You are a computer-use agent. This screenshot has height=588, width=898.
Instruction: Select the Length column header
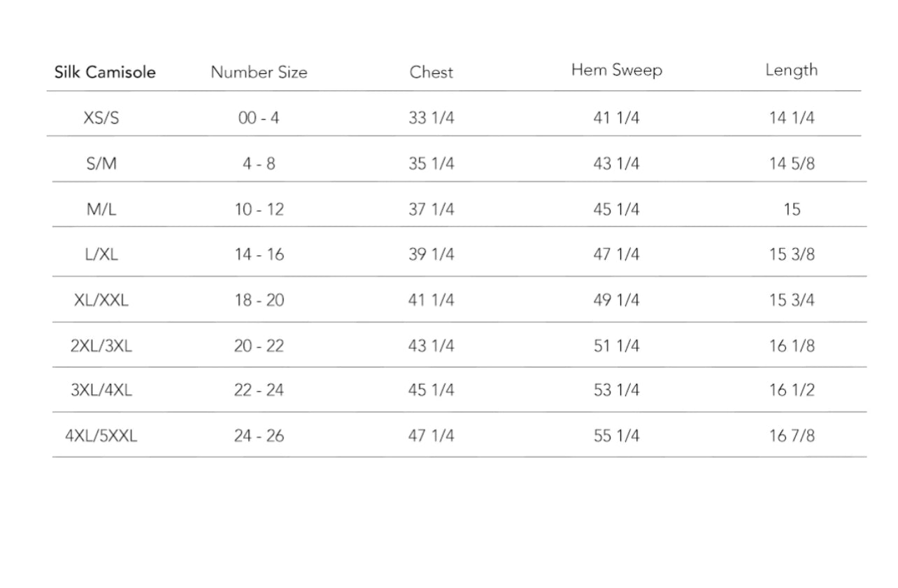tap(791, 70)
